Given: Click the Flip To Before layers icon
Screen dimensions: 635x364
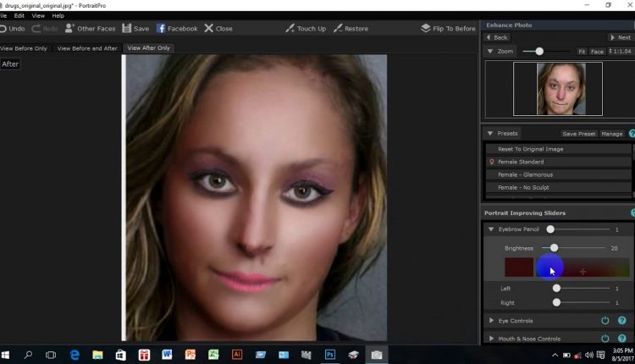Looking at the screenshot, I should pyautogui.click(x=425, y=28).
